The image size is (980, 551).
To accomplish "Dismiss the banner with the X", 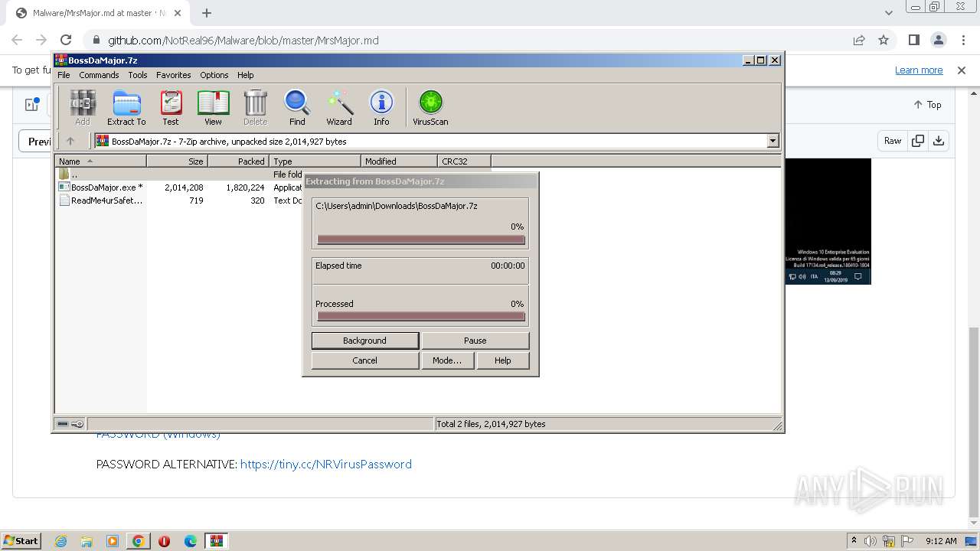I will [962, 70].
